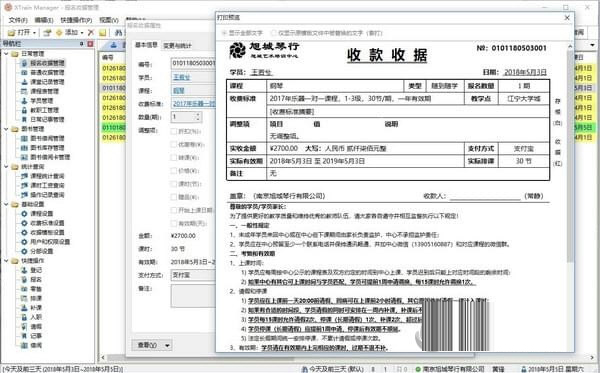Select 用户和权限设置 in the tree
600x373 pixels.
point(50,242)
